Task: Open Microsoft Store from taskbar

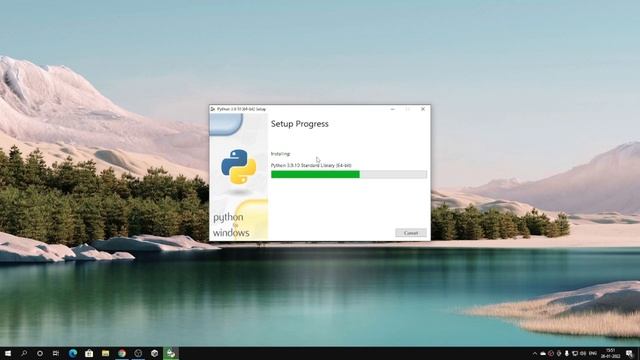Action: click(x=89, y=353)
